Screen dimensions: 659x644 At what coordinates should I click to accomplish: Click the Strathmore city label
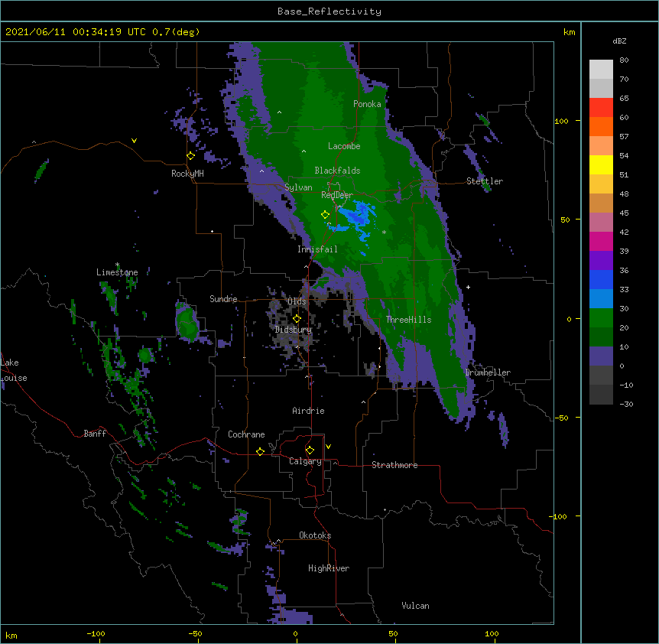[x=394, y=465]
